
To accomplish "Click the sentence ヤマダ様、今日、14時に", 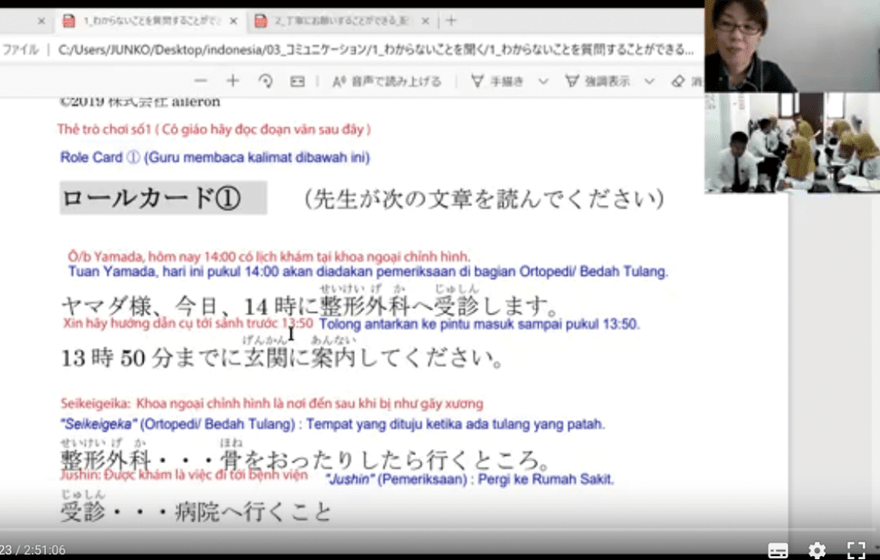I will click(x=310, y=306).
